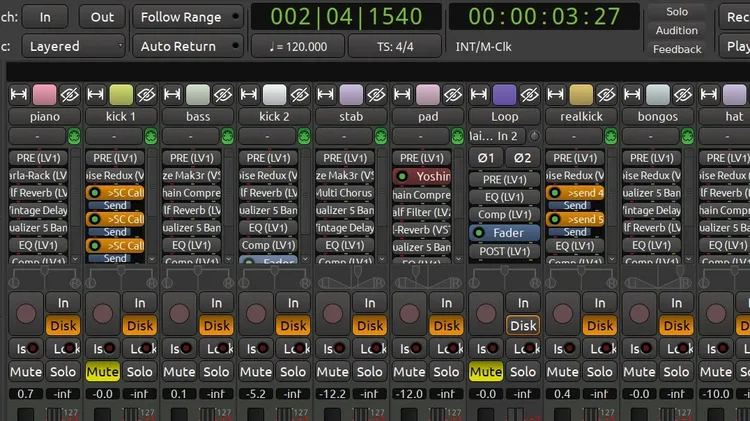Click the green MIDI input icon on pad
Viewport: 750px width, 421px height.
[456, 136]
